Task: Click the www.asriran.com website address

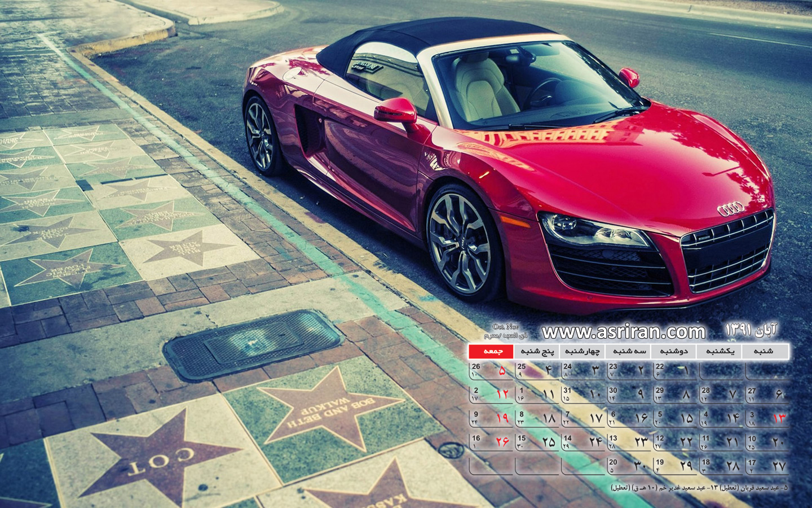Action: (x=623, y=331)
